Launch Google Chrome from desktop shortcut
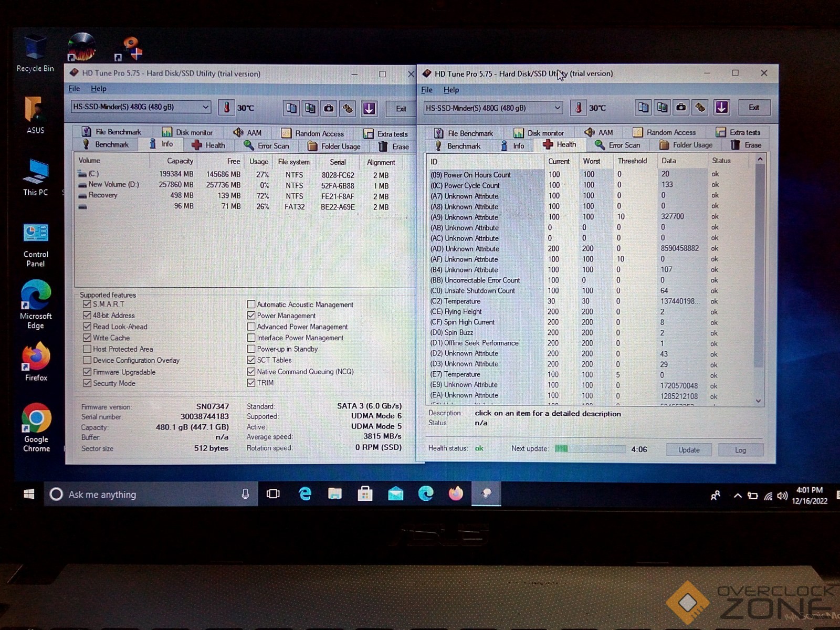This screenshot has width=840, height=630. 36,427
